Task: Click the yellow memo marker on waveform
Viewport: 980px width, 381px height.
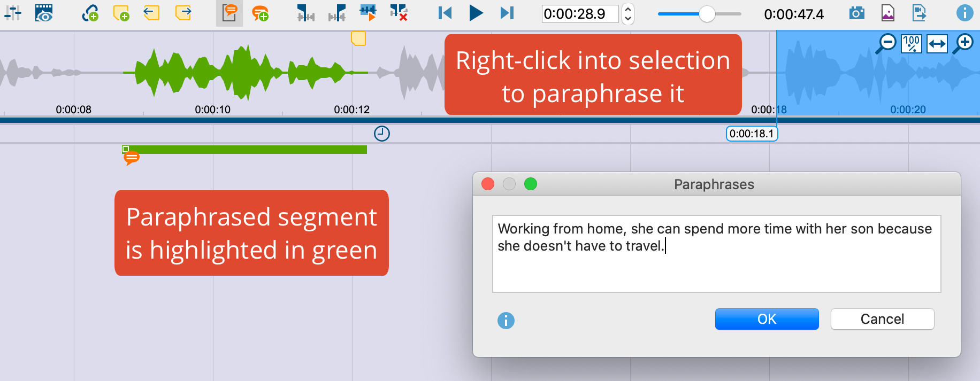Action: point(358,38)
